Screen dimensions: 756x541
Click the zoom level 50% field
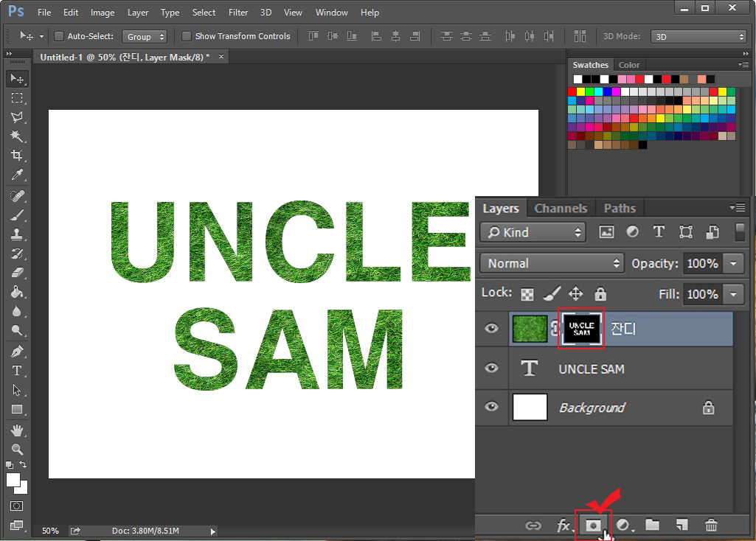pyautogui.click(x=50, y=531)
